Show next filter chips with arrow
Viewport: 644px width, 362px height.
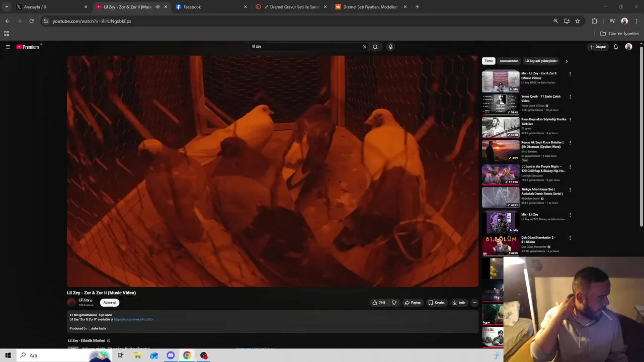pos(566,61)
